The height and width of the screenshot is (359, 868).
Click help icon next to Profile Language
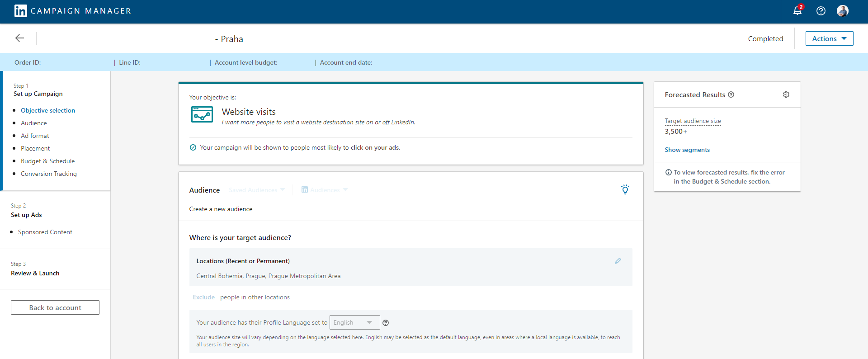pos(386,323)
